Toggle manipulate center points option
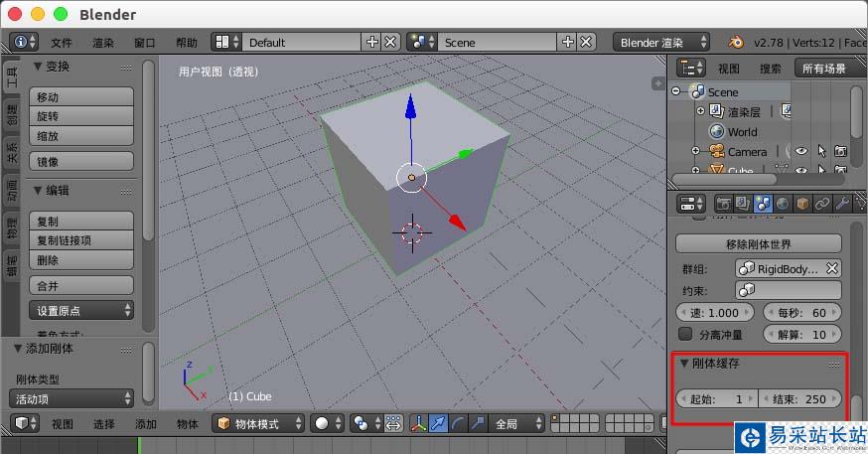 [x=393, y=423]
